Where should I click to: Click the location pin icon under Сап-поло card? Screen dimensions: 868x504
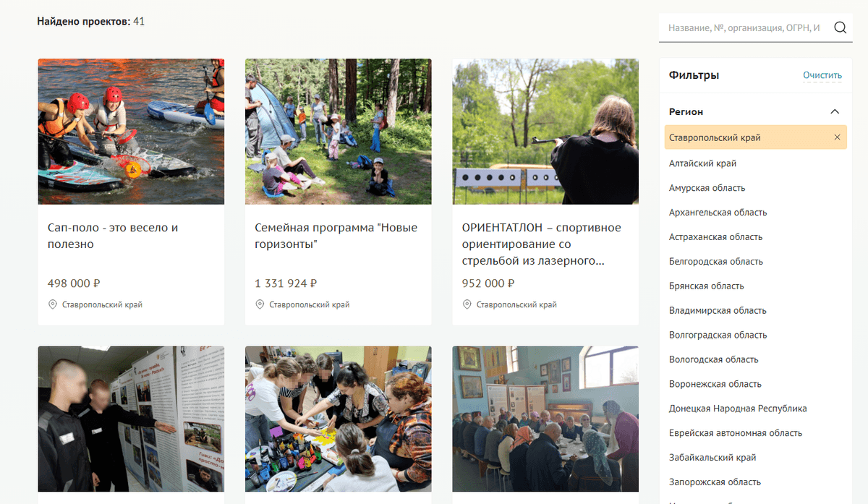[x=52, y=304]
